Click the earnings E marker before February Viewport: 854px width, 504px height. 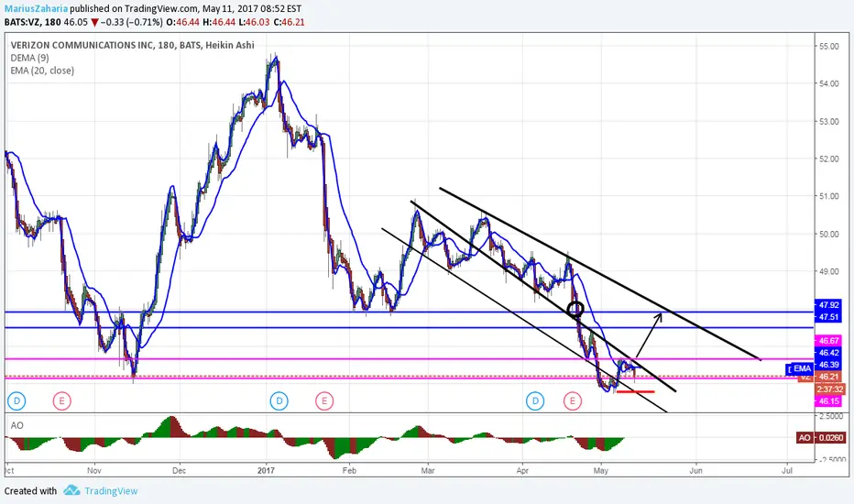(324, 401)
